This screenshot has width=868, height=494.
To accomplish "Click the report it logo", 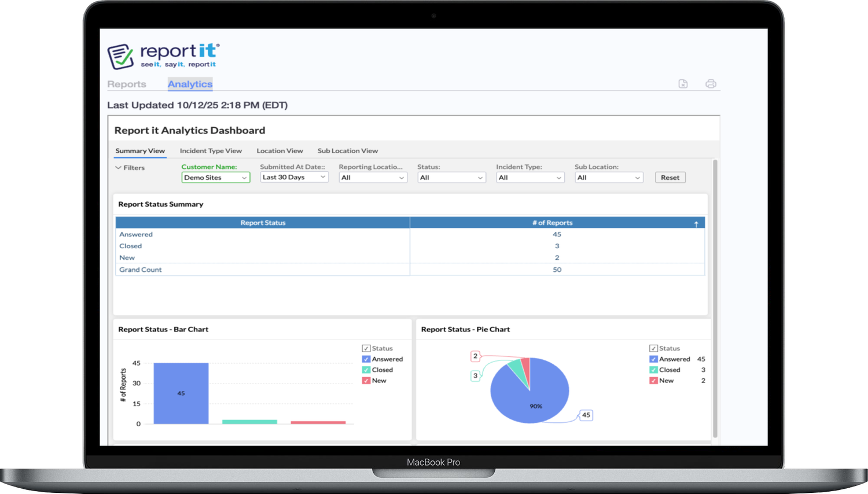I will [x=164, y=56].
